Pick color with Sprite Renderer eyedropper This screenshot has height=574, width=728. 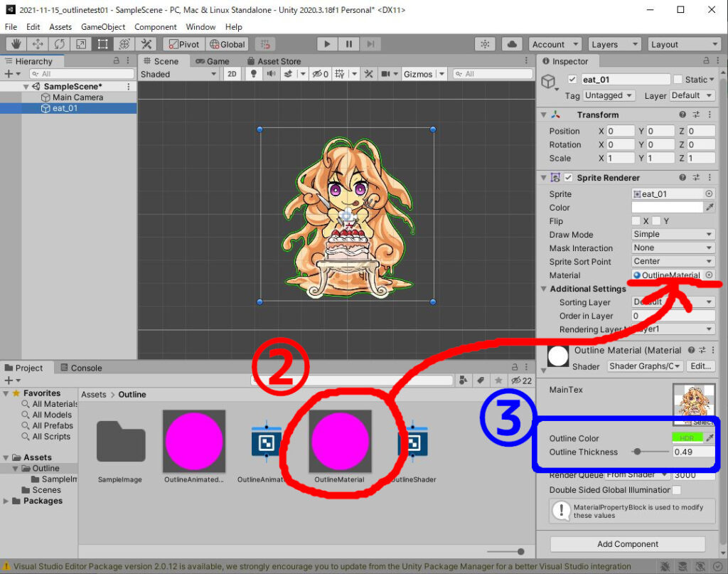710,207
